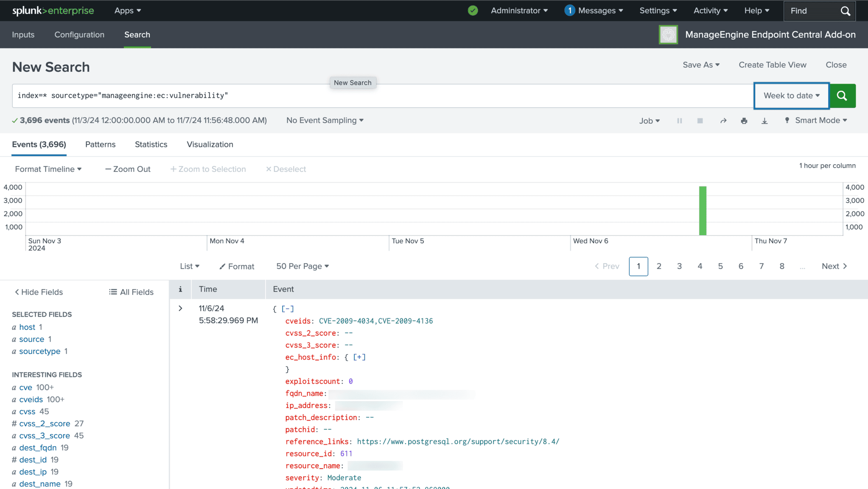Select the sourcetype field
Viewport: 868px width, 489px height.
pyautogui.click(x=40, y=351)
